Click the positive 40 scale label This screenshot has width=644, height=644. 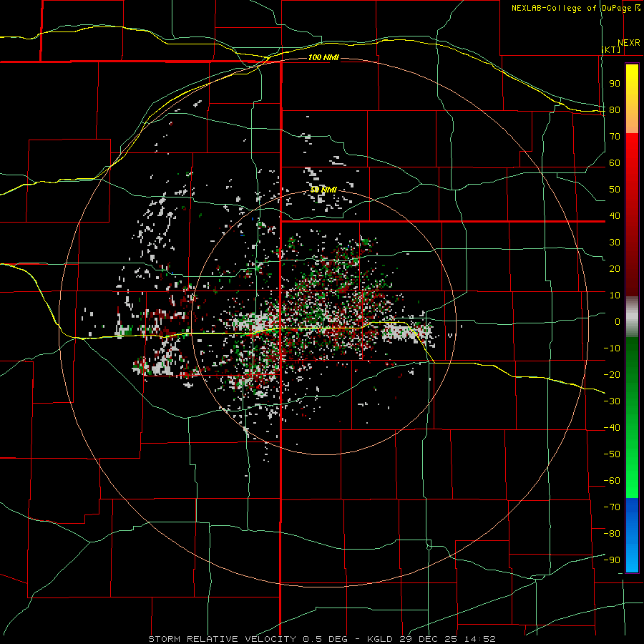click(615, 216)
